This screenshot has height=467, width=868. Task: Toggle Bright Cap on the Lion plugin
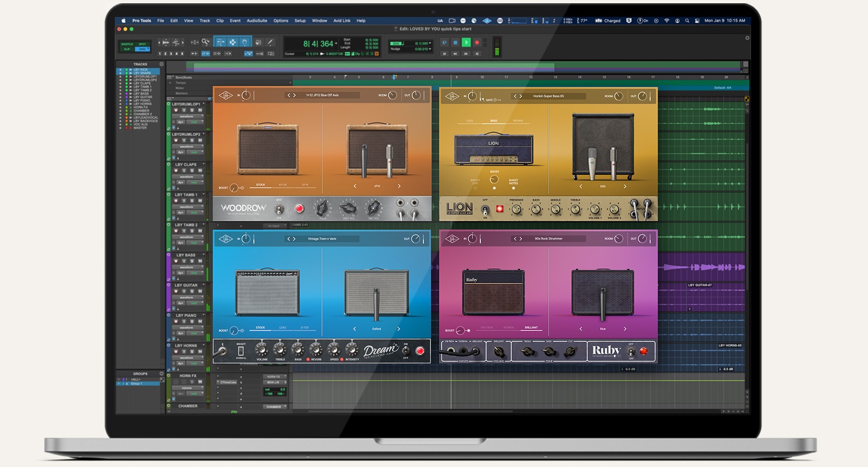[475, 188]
